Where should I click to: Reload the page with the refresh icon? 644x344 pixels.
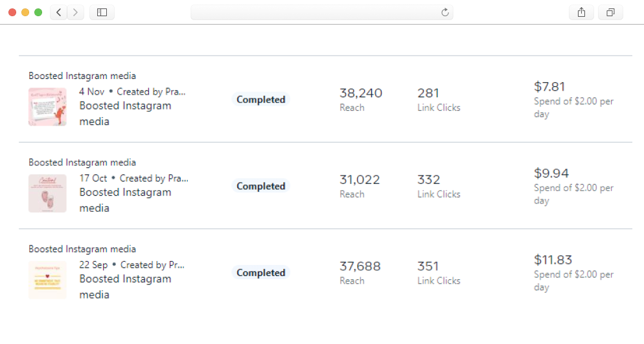click(444, 12)
